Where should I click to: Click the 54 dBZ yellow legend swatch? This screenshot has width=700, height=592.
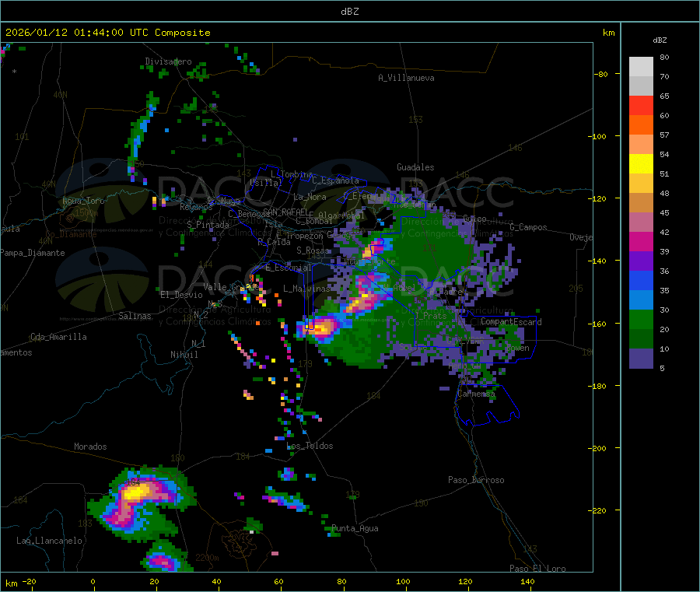[x=641, y=164]
